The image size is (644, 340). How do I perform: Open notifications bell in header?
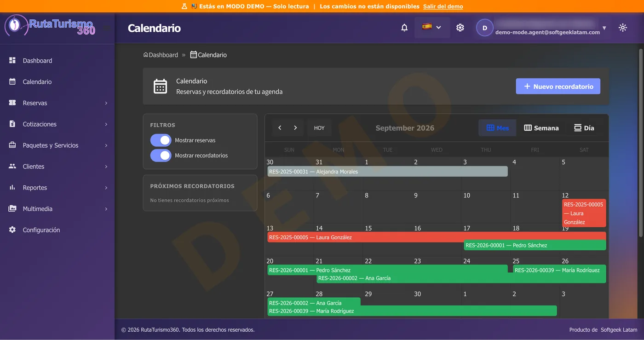404,28
